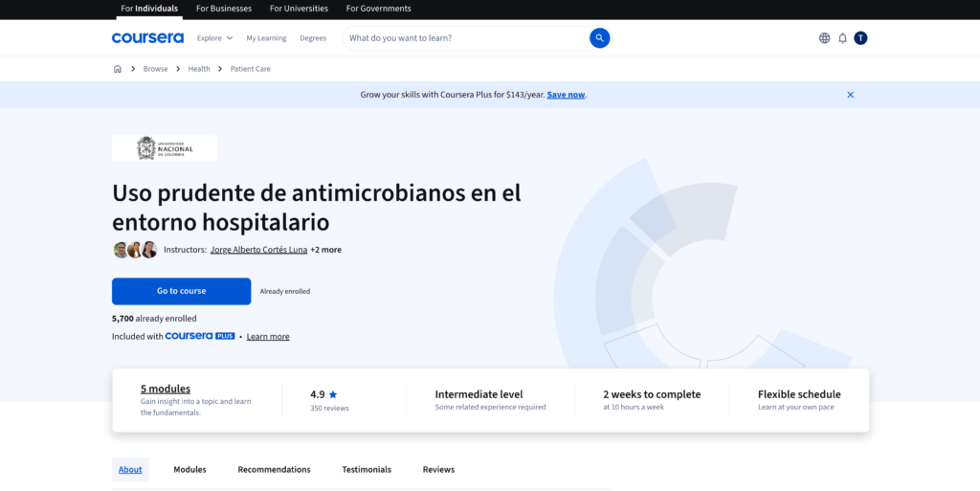Open the language globe icon
The width and height of the screenshot is (980, 491).
pyautogui.click(x=824, y=38)
